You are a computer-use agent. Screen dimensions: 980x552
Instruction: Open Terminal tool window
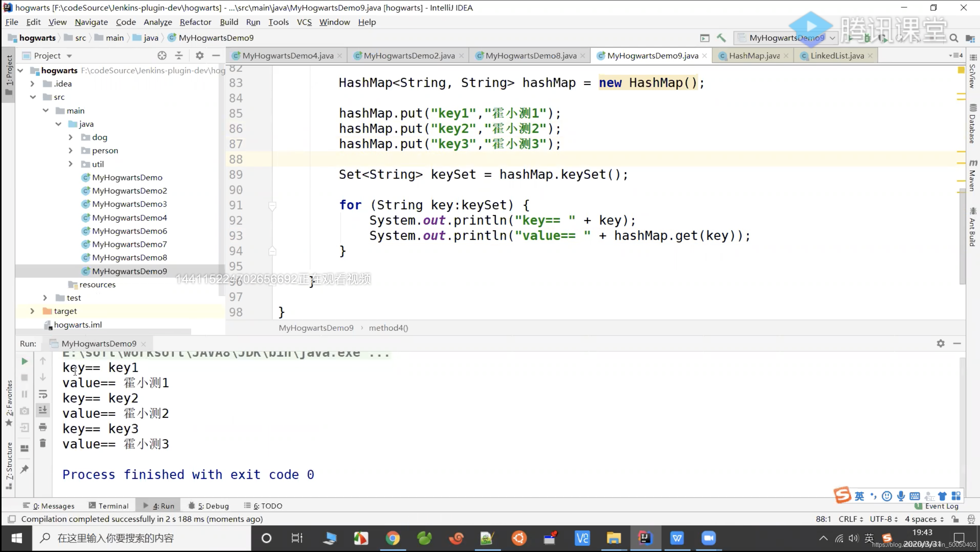(109, 506)
